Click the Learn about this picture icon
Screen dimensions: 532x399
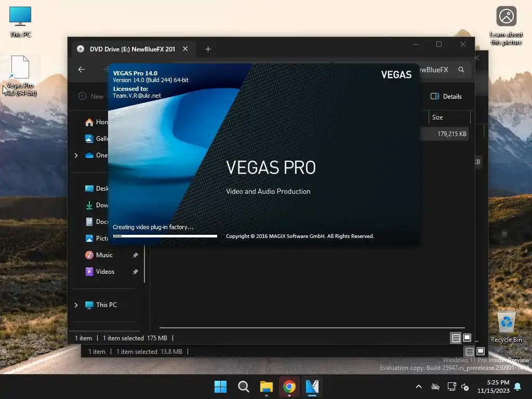pyautogui.click(x=506, y=26)
